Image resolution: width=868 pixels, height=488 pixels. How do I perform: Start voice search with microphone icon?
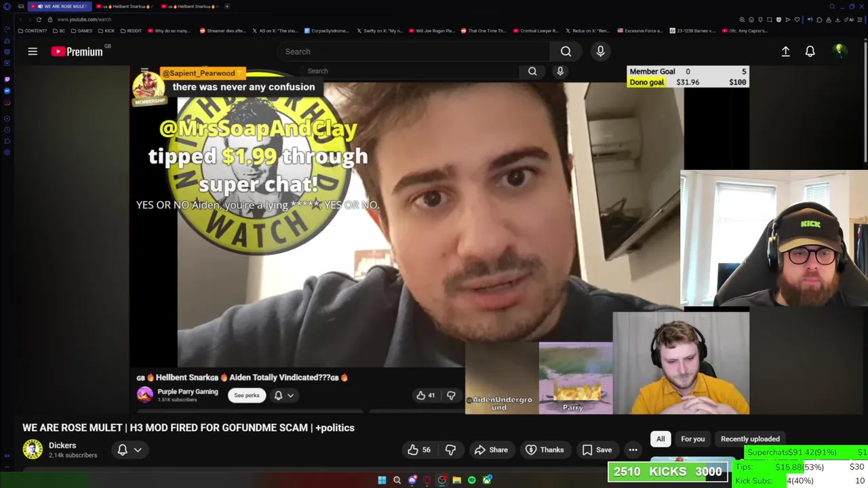point(600,52)
